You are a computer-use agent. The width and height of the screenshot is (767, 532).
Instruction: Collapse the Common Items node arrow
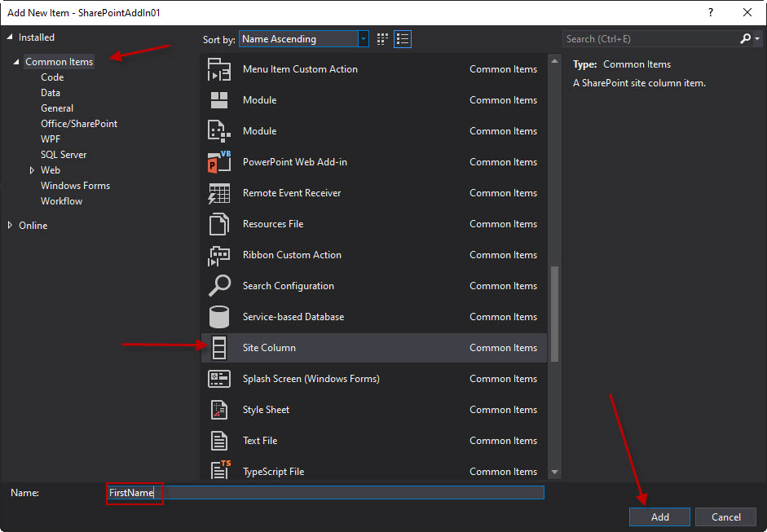(16, 62)
